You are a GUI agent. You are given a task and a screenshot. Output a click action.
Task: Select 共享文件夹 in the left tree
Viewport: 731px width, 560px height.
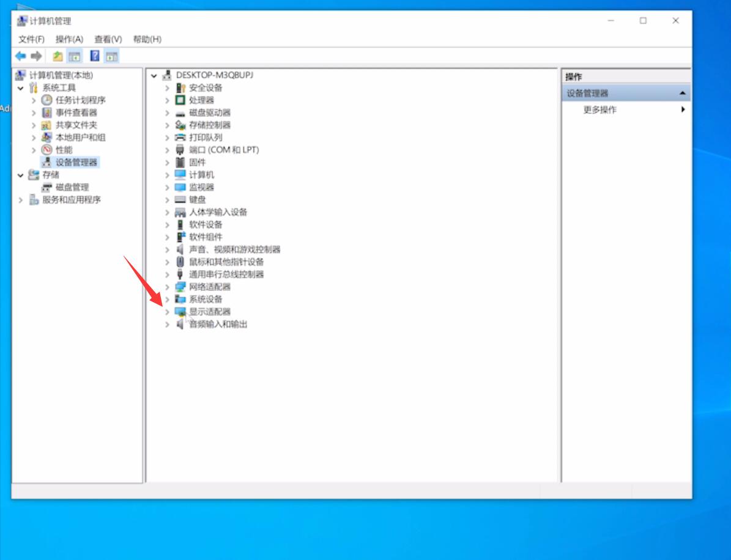pyautogui.click(x=76, y=125)
